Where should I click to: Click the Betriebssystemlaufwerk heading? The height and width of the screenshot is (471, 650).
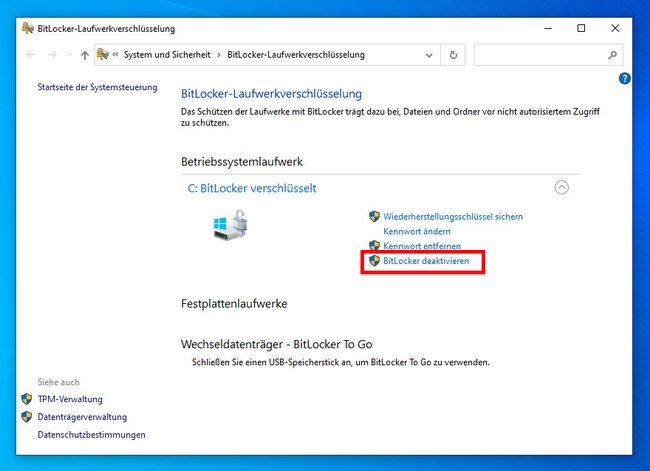[242, 162]
